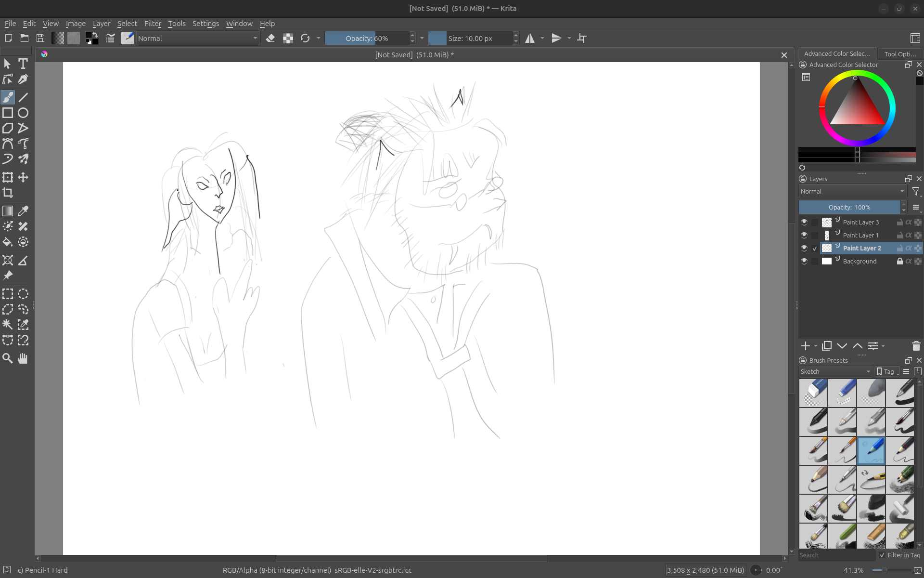The image size is (924, 578).
Task: Pick the Gradient tool
Action: pos(8,211)
